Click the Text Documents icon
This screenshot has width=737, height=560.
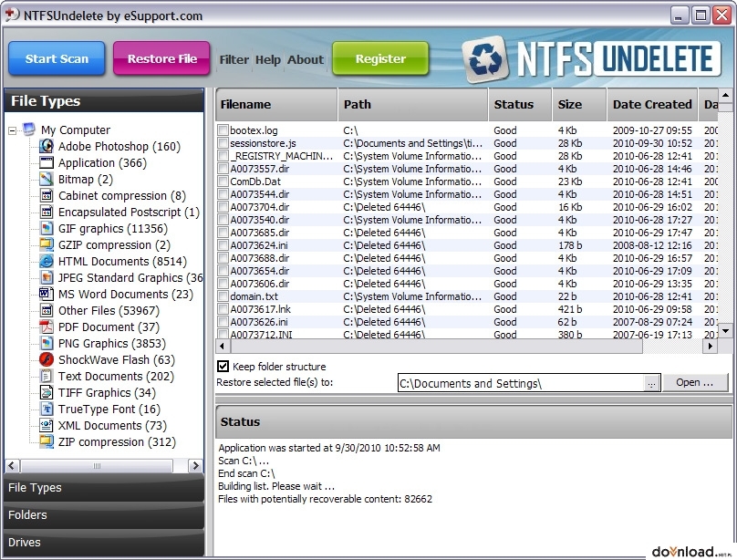(46, 377)
